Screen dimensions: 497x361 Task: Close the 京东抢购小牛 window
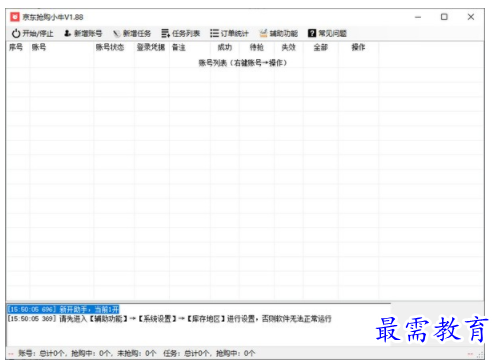pos(471,17)
